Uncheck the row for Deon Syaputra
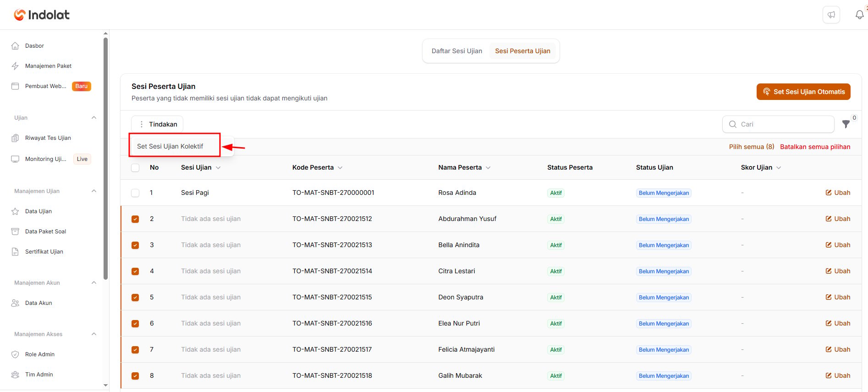868x392 pixels. click(135, 298)
